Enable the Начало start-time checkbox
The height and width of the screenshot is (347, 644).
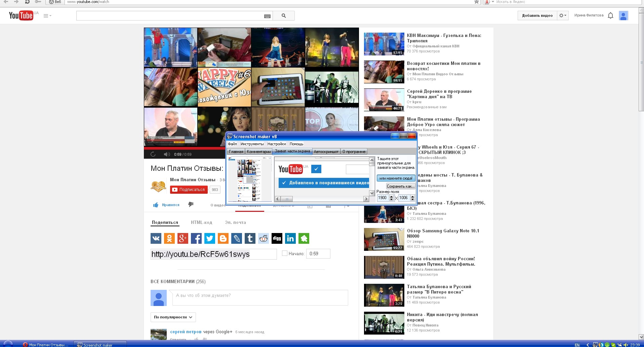[285, 254]
